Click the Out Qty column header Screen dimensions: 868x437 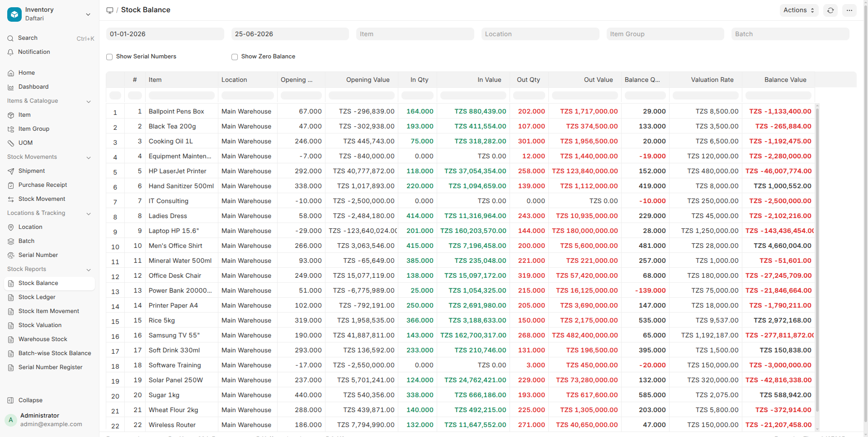pos(528,80)
